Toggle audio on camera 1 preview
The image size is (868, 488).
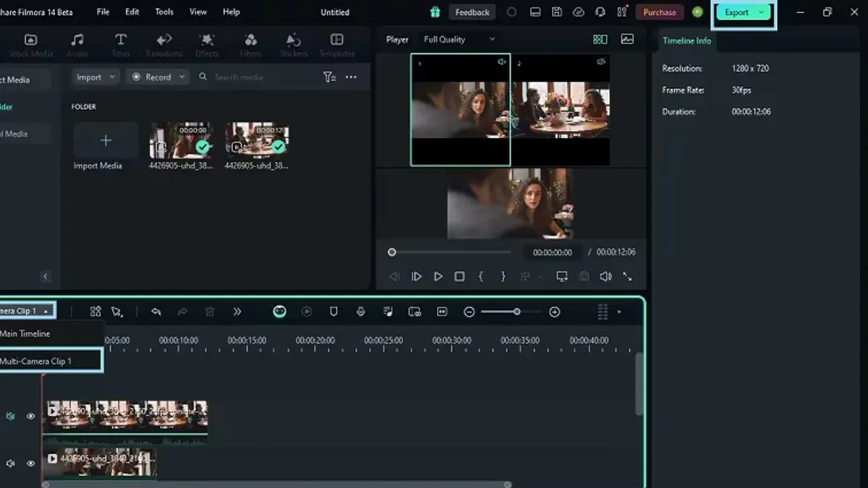coord(502,63)
